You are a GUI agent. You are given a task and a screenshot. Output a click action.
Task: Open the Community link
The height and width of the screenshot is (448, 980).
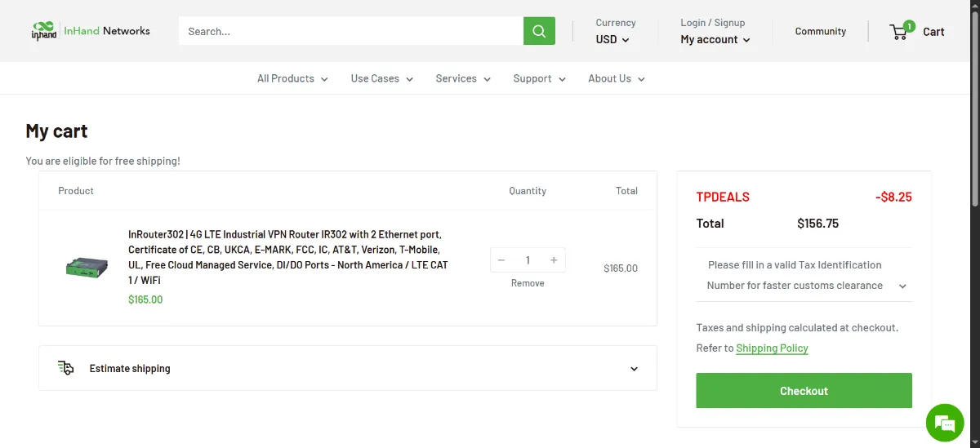821,31
